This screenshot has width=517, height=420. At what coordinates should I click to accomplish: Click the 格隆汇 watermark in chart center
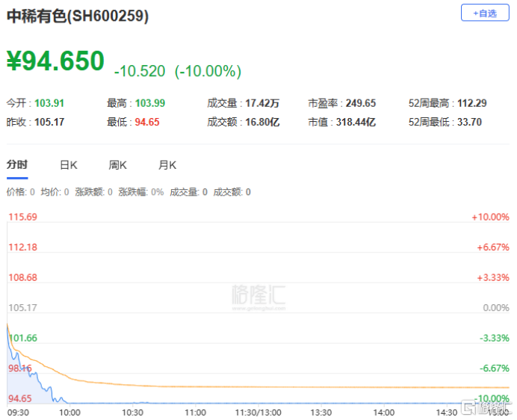point(258,294)
